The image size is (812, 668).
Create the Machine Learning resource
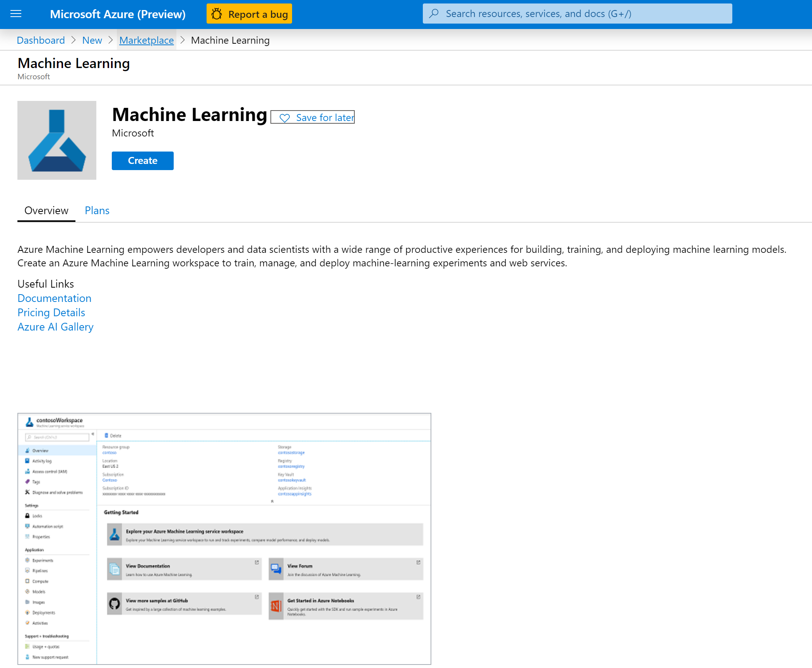[142, 160]
